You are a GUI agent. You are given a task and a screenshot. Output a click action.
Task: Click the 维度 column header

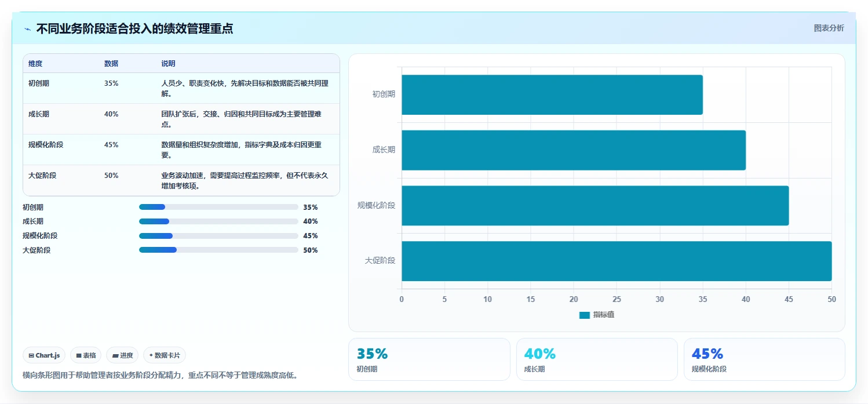point(35,64)
